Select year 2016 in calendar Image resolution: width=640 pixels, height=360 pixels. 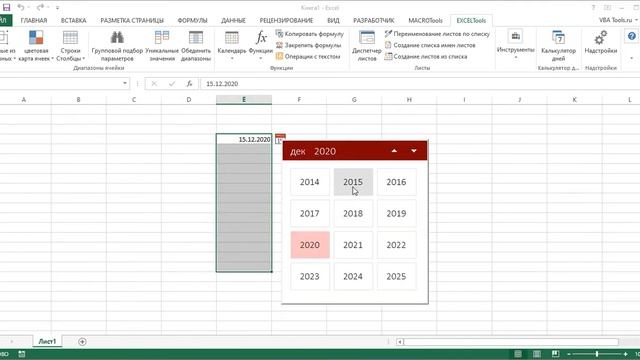pos(396,182)
